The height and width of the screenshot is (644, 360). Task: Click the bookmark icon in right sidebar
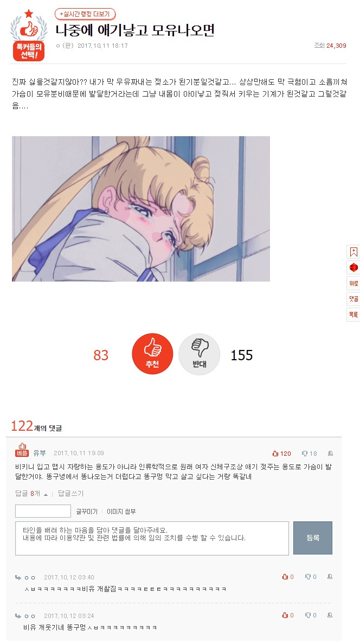tap(353, 252)
